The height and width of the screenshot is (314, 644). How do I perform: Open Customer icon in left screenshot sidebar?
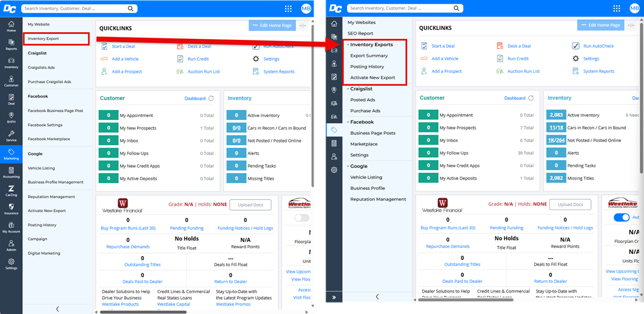click(11, 81)
